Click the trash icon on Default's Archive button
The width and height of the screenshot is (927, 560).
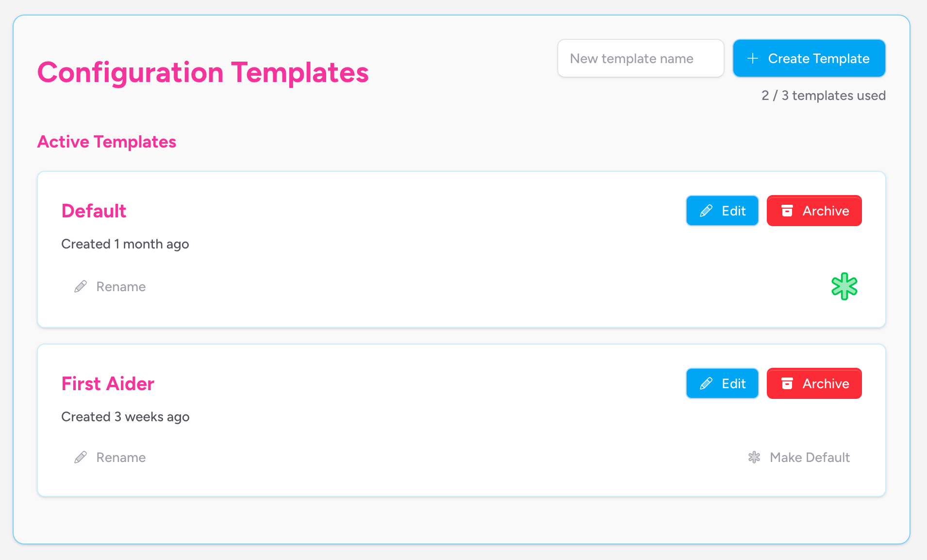[x=788, y=211]
